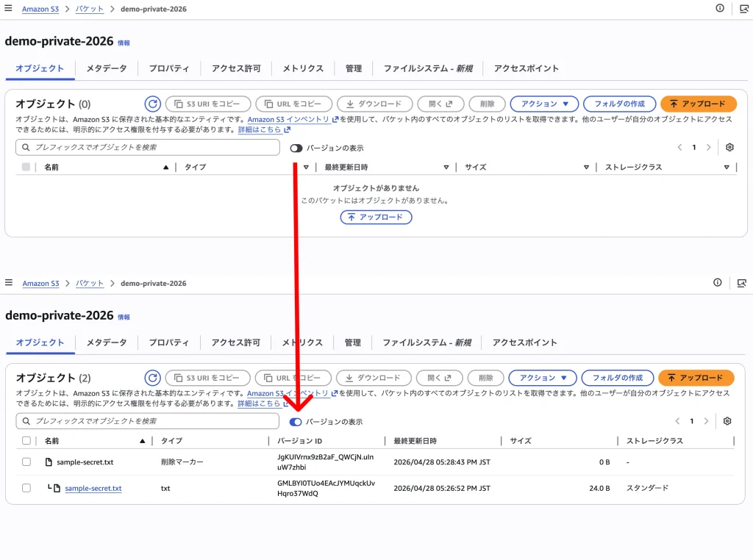Turn on the disabled バージョンの表示 toggle
The height and width of the screenshot is (560, 753).
click(x=296, y=148)
